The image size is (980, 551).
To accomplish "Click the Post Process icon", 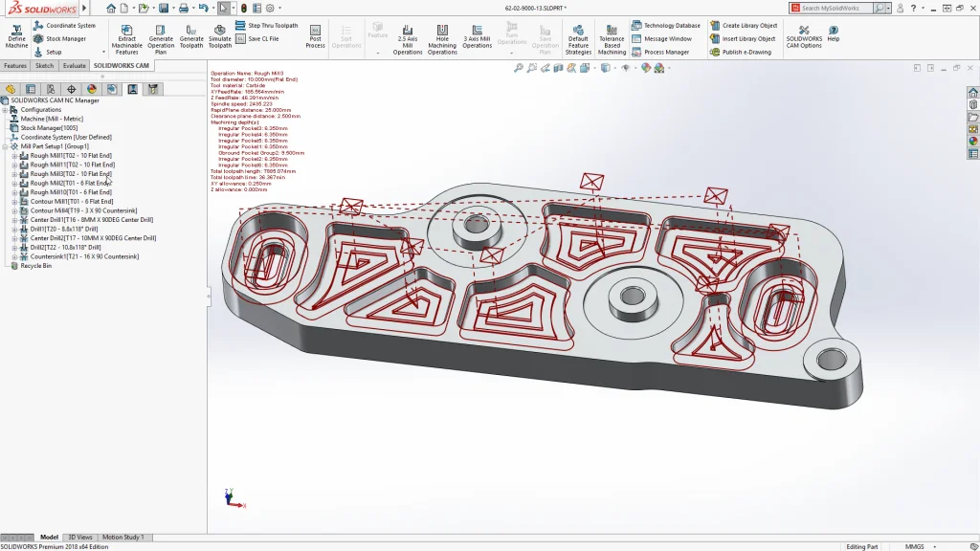I will pyautogui.click(x=315, y=33).
